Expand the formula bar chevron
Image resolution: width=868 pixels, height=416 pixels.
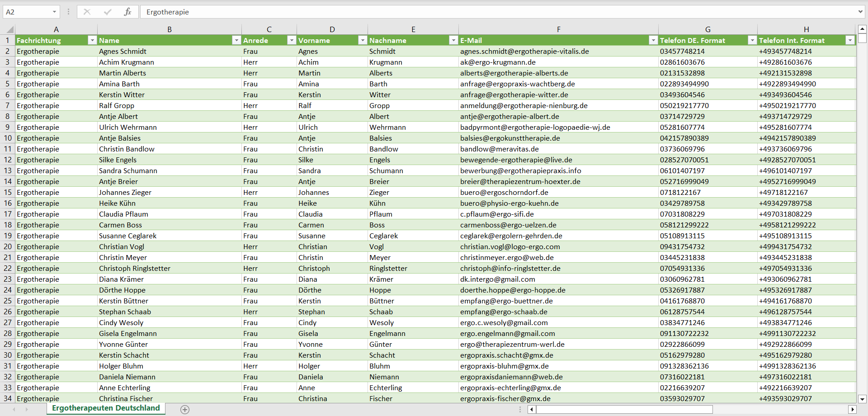(860, 12)
